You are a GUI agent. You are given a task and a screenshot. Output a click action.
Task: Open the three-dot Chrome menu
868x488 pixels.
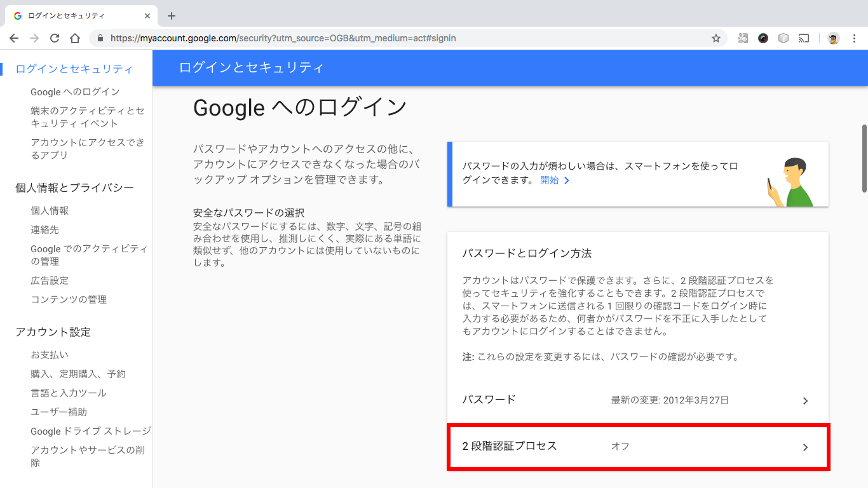(x=855, y=38)
